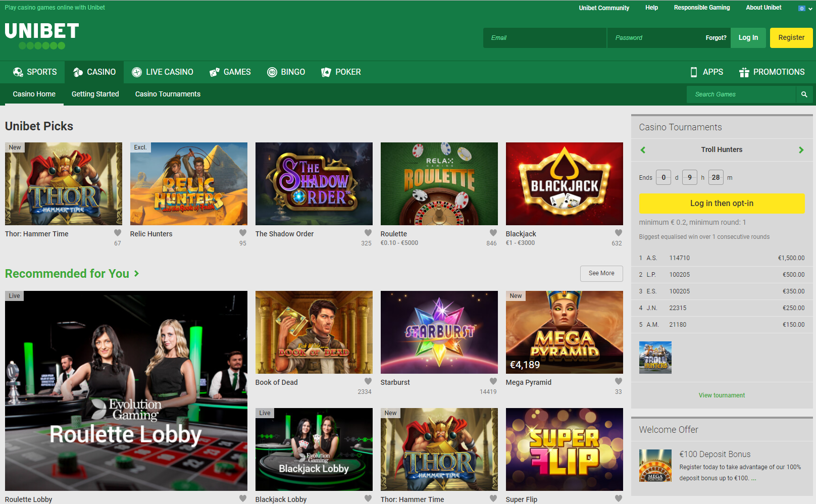Open The Shadow Order thumbnail

point(314,184)
